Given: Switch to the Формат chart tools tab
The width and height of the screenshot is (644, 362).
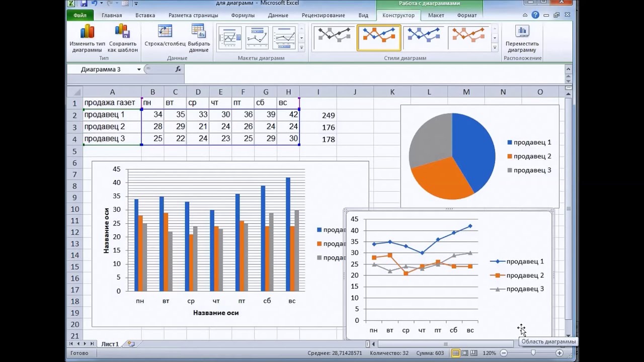Looking at the screenshot, I should point(467,15).
